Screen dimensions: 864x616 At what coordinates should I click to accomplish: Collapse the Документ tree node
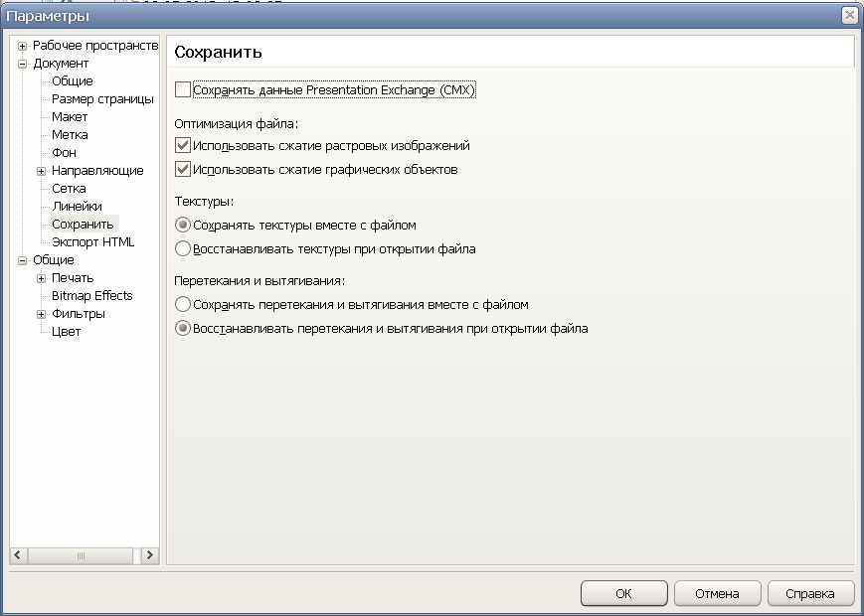pos(22,64)
